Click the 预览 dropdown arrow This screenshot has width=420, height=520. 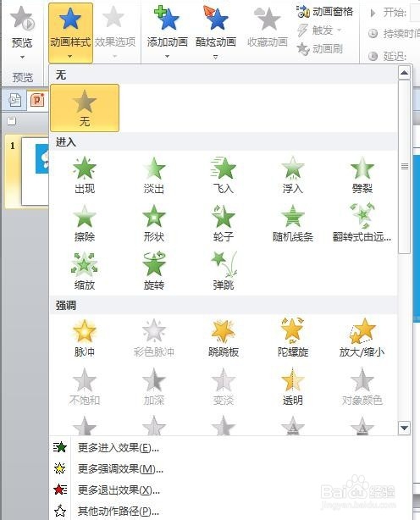22,57
